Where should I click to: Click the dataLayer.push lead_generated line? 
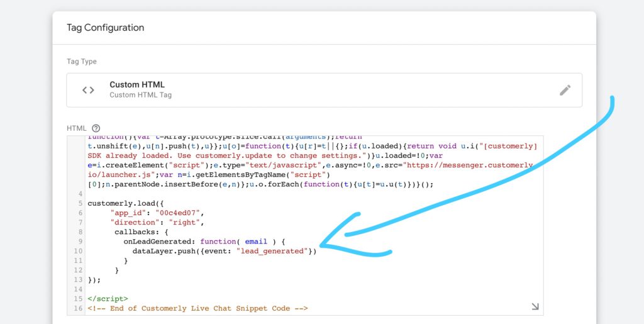pyautogui.click(x=225, y=251)
